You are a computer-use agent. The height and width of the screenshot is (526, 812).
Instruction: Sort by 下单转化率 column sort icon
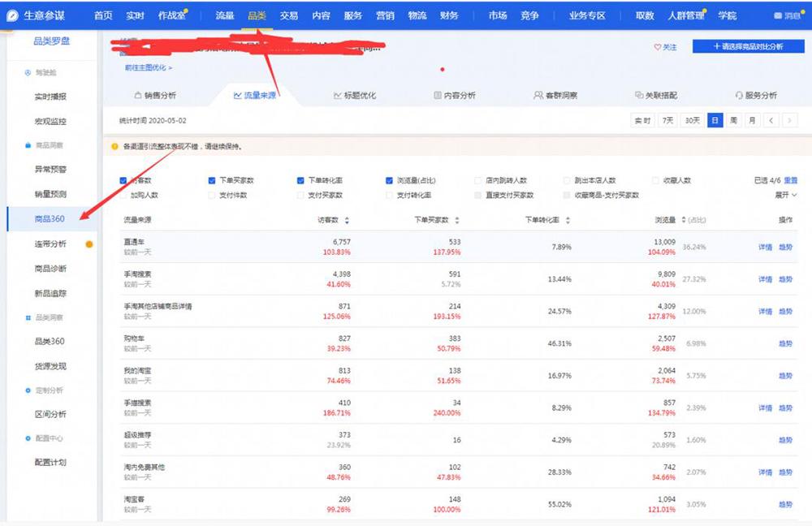coord(567,220)
